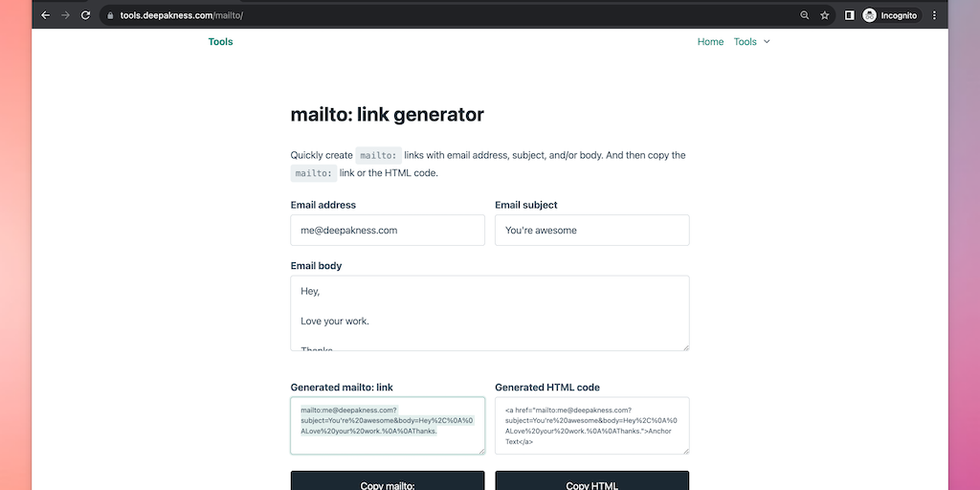
Task: Click the zoom magnifier icon in address bar
Action: [x=804, y=15]
